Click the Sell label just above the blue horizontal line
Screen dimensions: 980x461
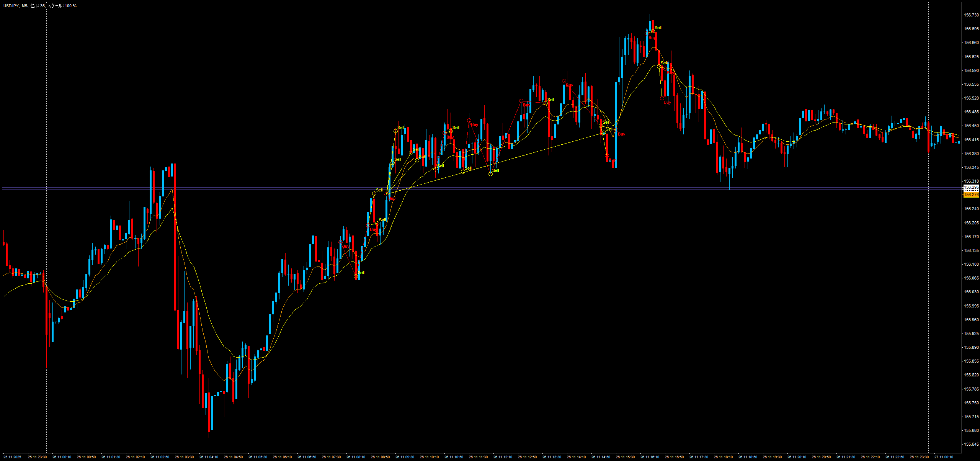379,190
